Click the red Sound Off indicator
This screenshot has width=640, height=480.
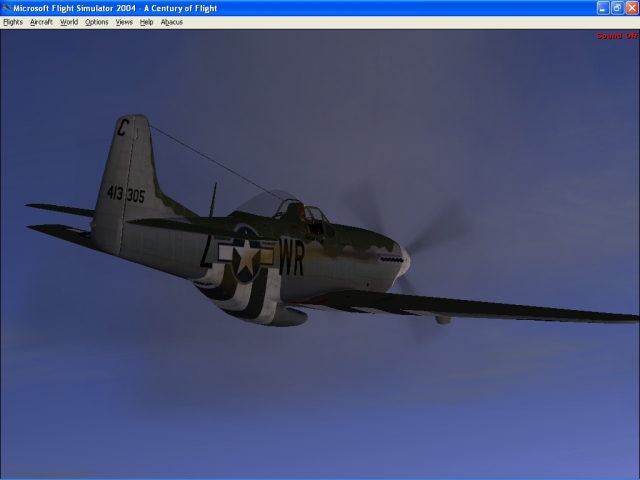(x=616, y=36)
